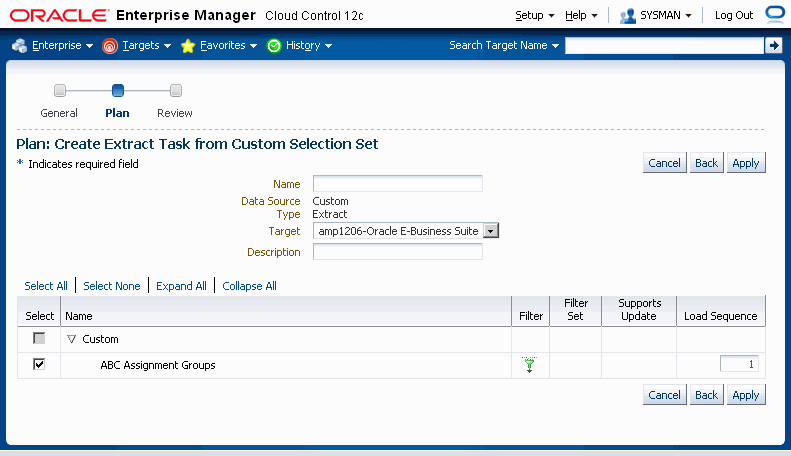Open the Help menu
This screenshot has height=456, width=791.
(581, 16)
